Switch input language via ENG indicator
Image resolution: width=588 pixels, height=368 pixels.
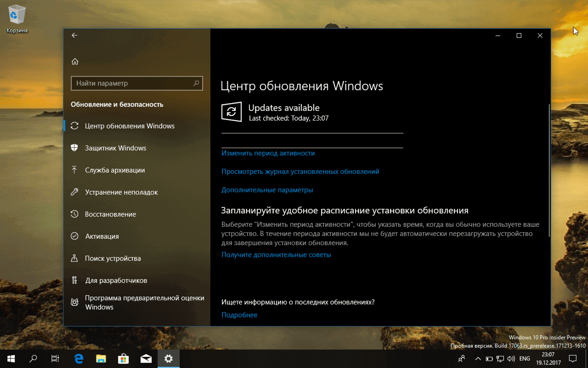point(525,358)
